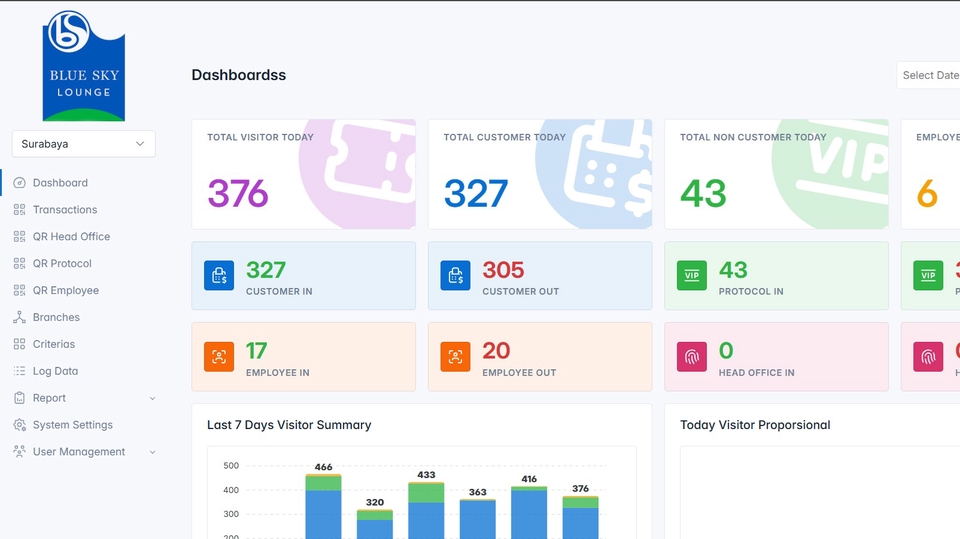The height and width of the screenshot is (539, 960).
Task: Click the Dashboard gauge icon in sidebar
Action: pyautogui.click(x=20, y=183)
